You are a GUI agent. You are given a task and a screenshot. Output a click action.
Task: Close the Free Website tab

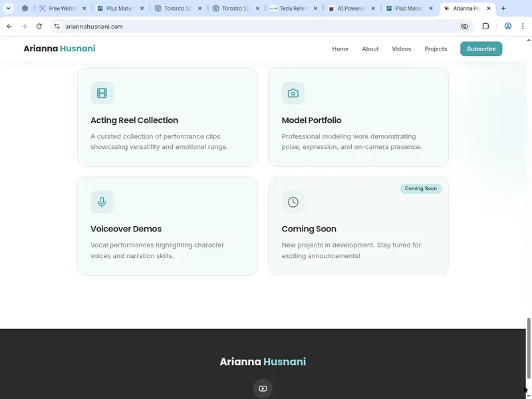[x=84, y=9]
